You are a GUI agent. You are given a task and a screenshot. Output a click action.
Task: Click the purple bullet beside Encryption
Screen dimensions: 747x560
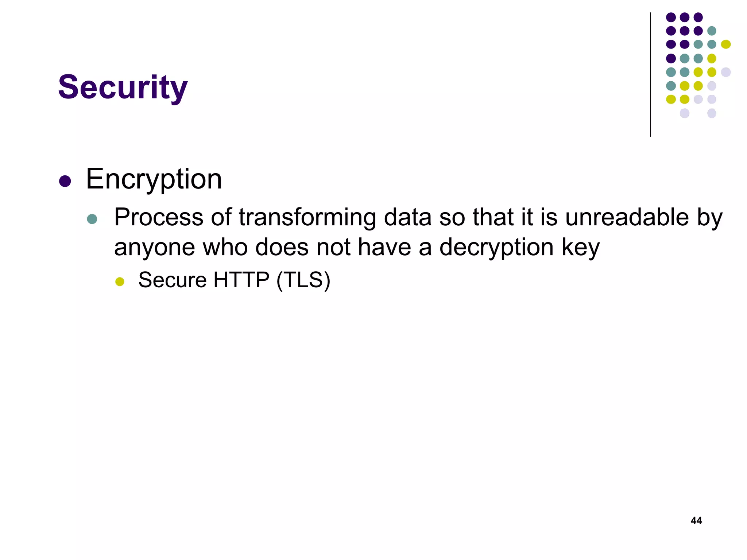[x=65, y=181]
